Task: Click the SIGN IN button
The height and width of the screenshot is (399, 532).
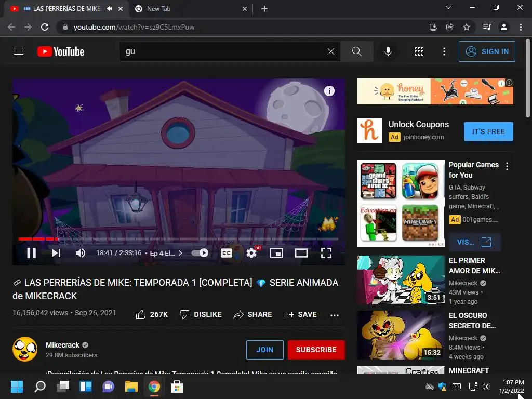Action: (487, 51)
